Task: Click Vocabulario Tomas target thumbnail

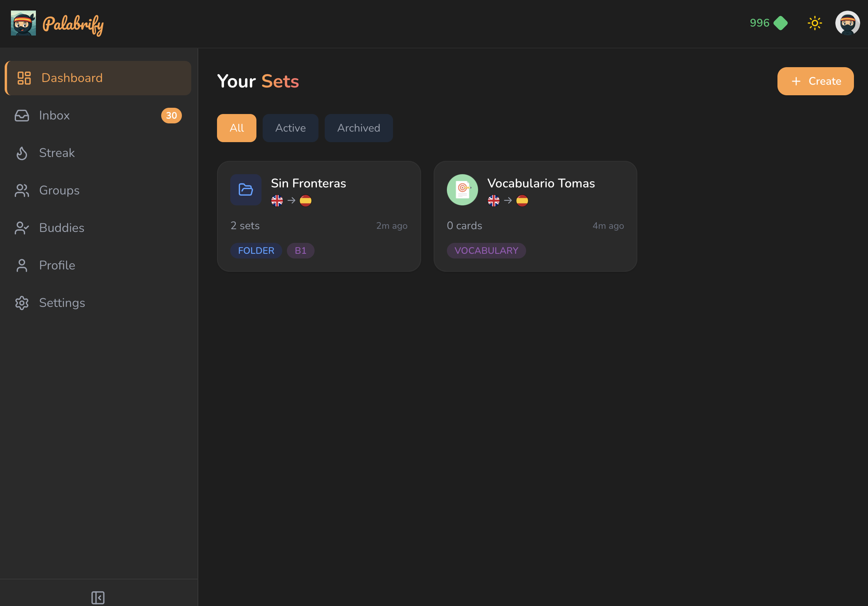Action: tap(462, 190)
